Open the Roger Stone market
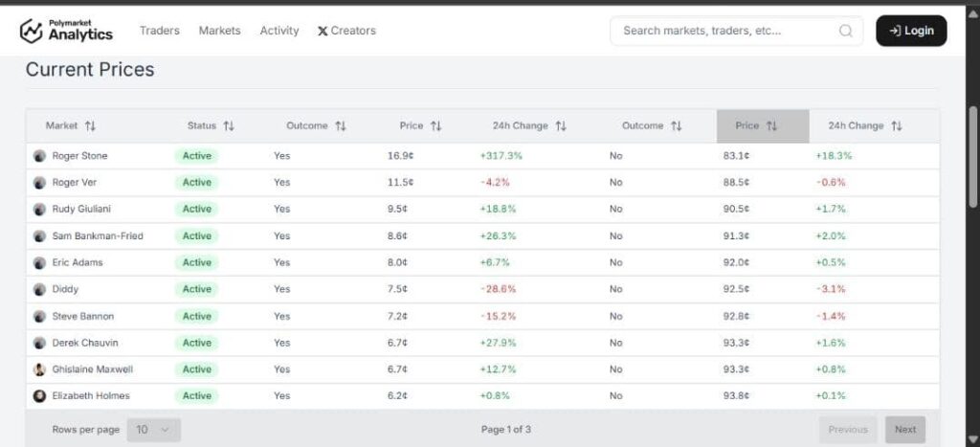Viewport: 980px width, 447px height. pos(79,156)
